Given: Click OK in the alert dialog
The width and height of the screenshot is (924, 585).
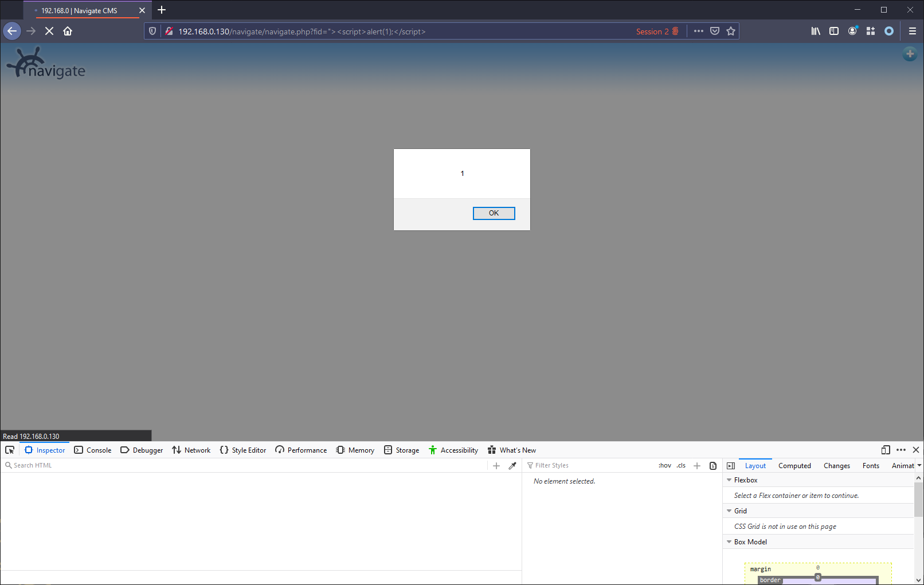Looking at the screenshot, I should [494, 213].
